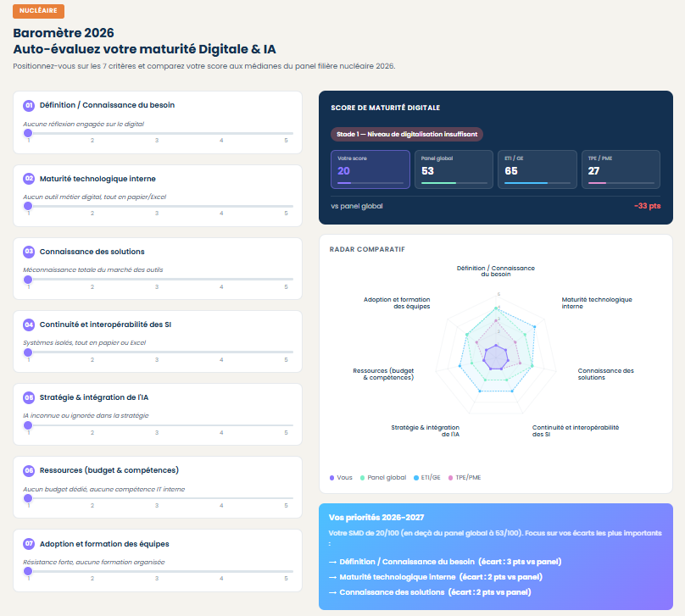Screen dimensions: 685x616
Task: Click the radar label Ressources (budget & compétences)
Action: (383, 375)
